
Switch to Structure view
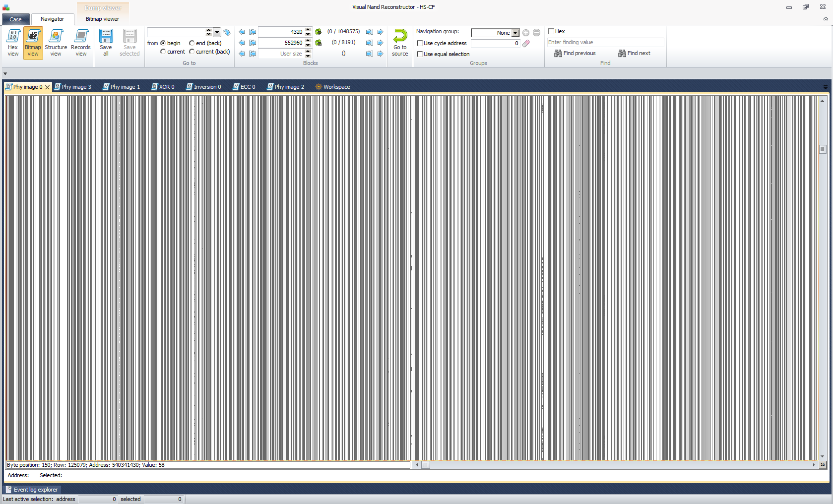click(x=56, y=43)
